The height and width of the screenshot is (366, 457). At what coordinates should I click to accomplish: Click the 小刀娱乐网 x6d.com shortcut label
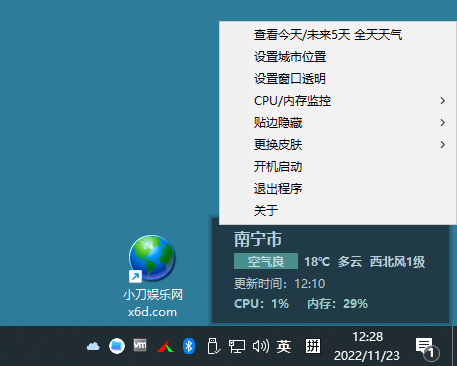153,303
